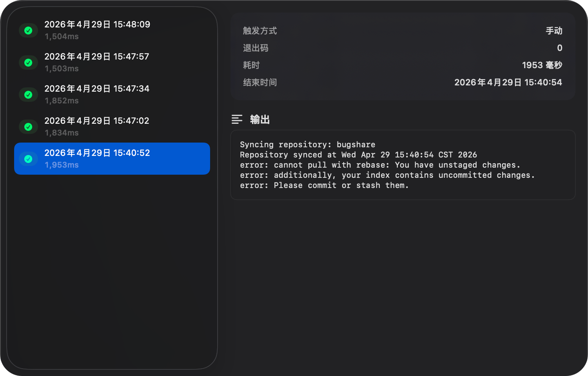Select run 2026年4月29日 15:47:02
This screenshot has width=588, height=376.
(x=112, y=127)
